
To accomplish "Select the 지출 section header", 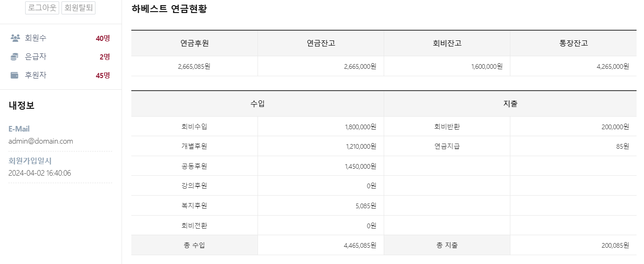I will tap(510, 104).
